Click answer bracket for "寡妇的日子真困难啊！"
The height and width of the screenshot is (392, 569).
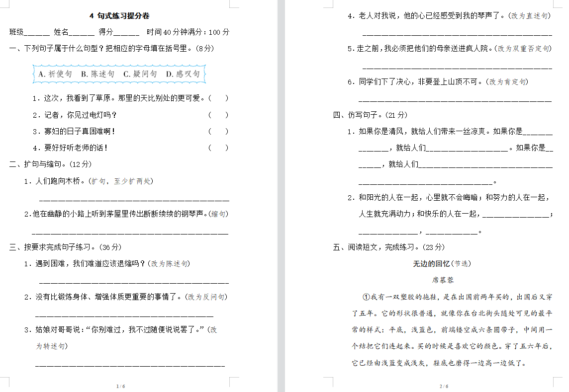point(218,132)
